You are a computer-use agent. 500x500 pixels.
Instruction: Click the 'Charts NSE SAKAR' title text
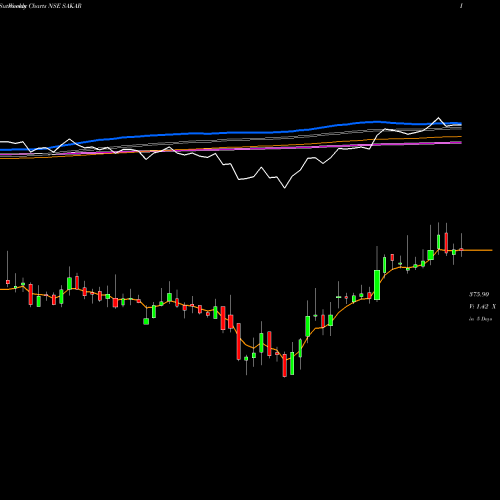click(x=55, y=6)
